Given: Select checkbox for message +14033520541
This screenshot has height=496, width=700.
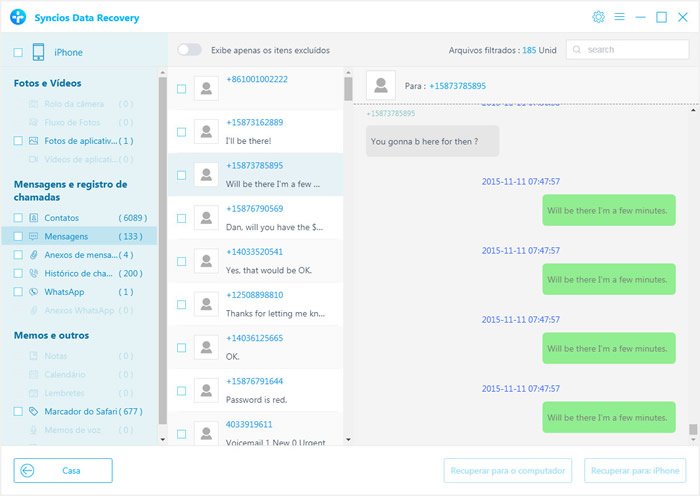Looking at the screenshot, I should 182,261.
